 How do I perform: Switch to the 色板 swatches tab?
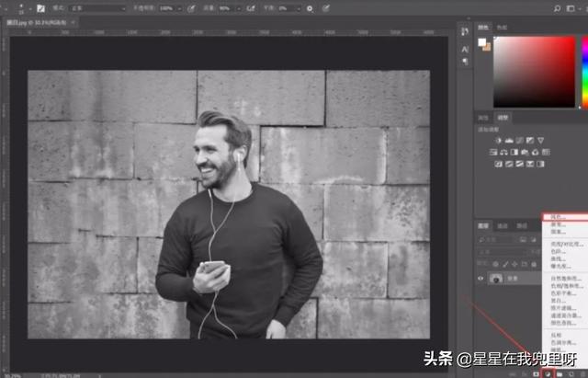pos(501,29)
